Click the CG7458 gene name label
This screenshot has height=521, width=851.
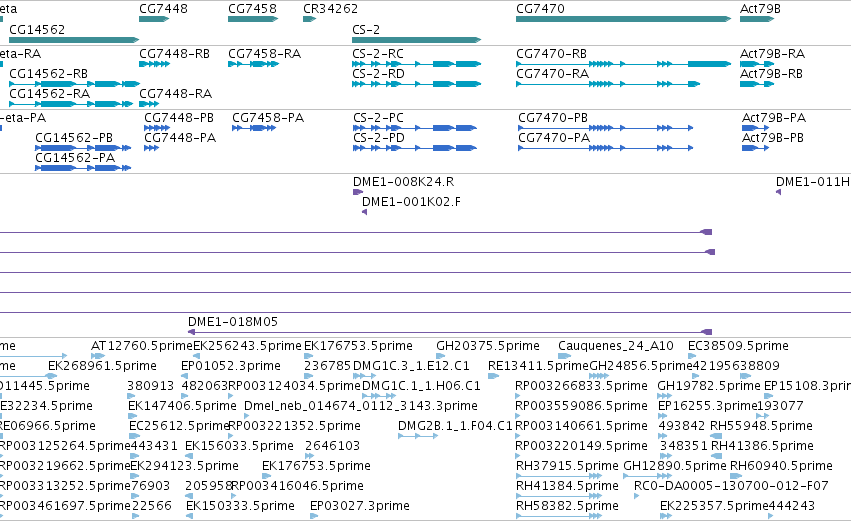coord(252,9)
